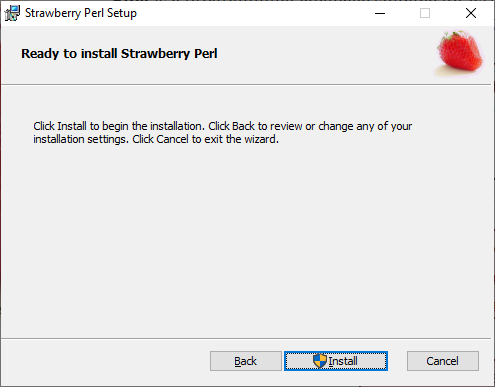Minimize the Strawberry Perl Setup window
Screen dimensions: 495x387
[x=380, y=13]
